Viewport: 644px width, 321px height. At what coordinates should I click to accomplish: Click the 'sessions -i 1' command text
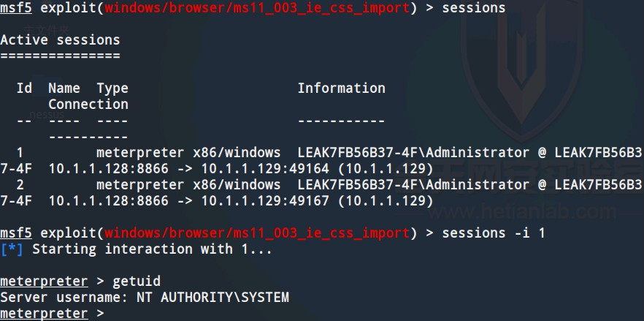[494, 233]
